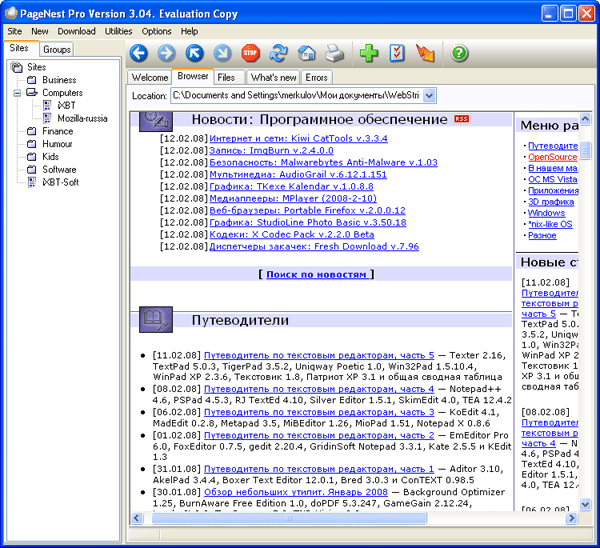Go back with the blue left arrow
Viewport: 600px width, 548px height.
(x=139, y=53)
